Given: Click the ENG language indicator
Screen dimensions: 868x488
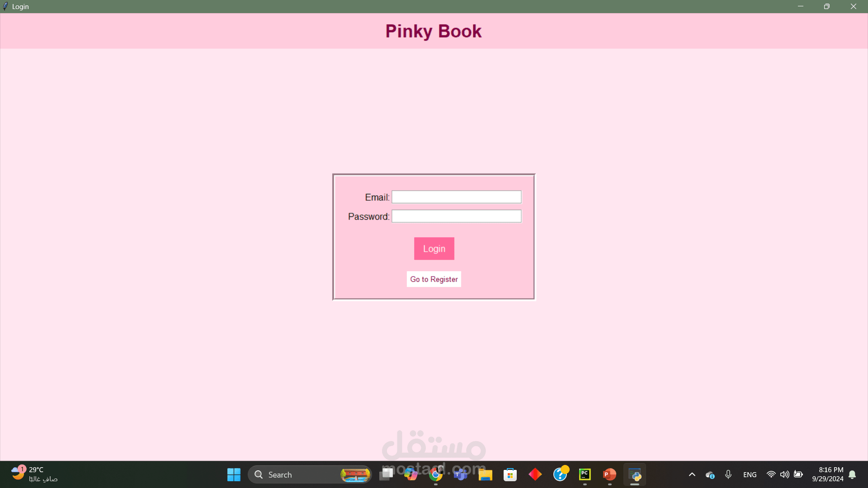Looking at the screenshot, I should 750,474.
